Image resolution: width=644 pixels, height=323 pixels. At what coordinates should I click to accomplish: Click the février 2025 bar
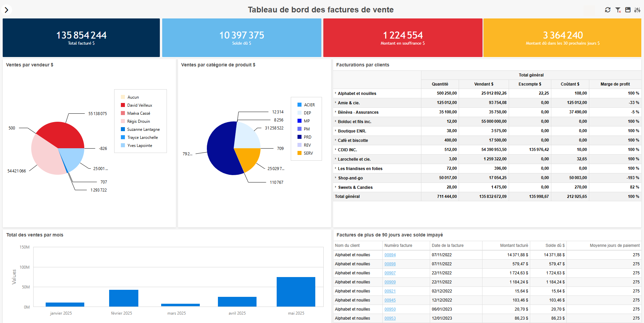tap(124, 298)
